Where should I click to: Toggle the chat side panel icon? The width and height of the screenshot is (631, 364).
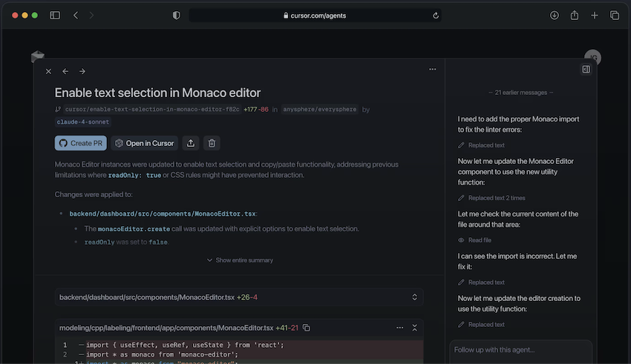point(586,69)
